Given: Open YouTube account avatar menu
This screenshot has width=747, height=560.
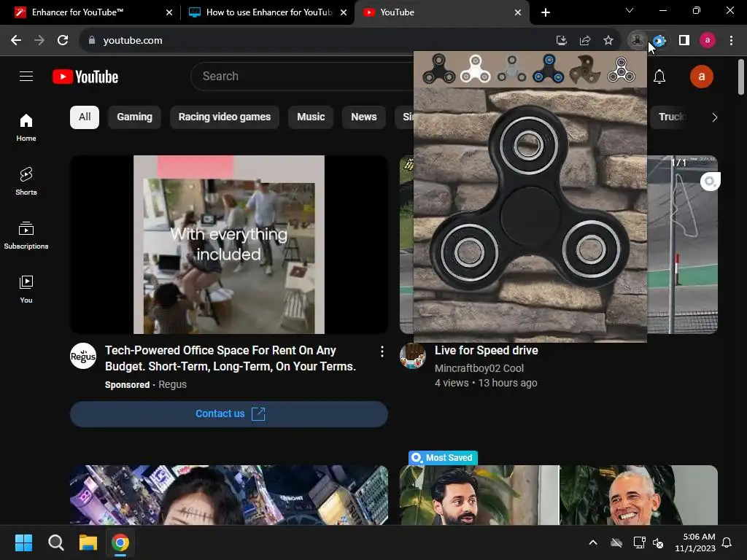Looking at the screenshot, I should click(x=701, y=77).
